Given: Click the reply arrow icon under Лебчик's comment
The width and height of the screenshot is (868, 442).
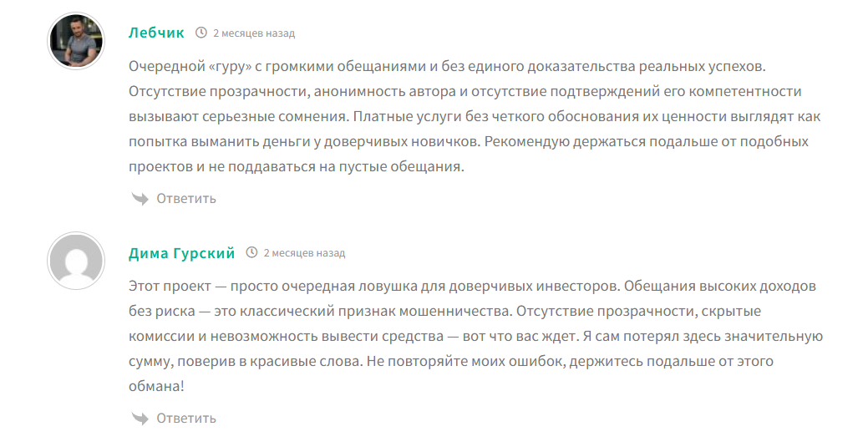Looking at the screenshot, I should 140,198.
